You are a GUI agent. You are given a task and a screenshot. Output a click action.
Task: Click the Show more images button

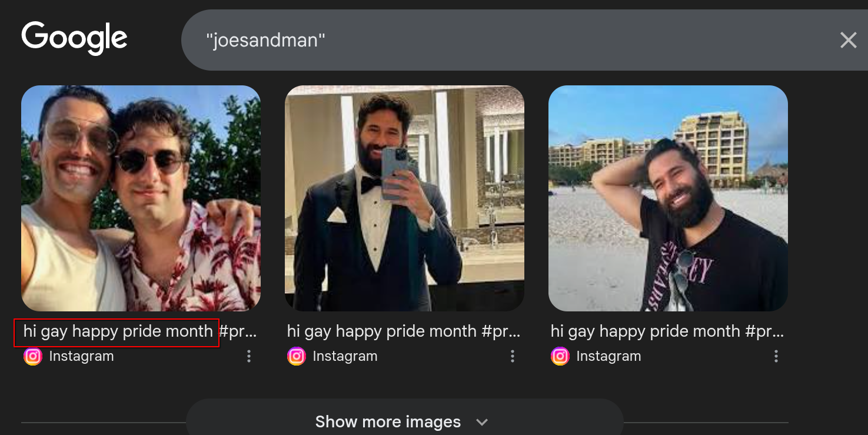[388, 421]
